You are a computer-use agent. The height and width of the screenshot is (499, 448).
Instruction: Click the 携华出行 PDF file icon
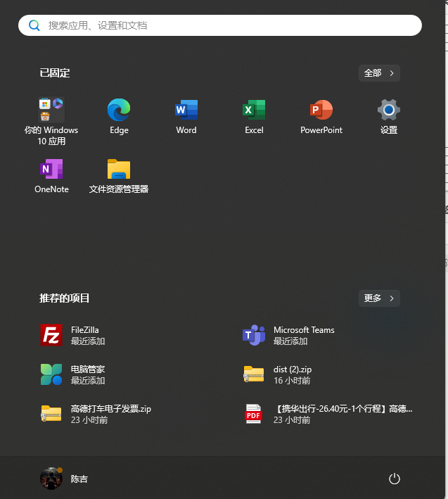(x=253, y=414)
